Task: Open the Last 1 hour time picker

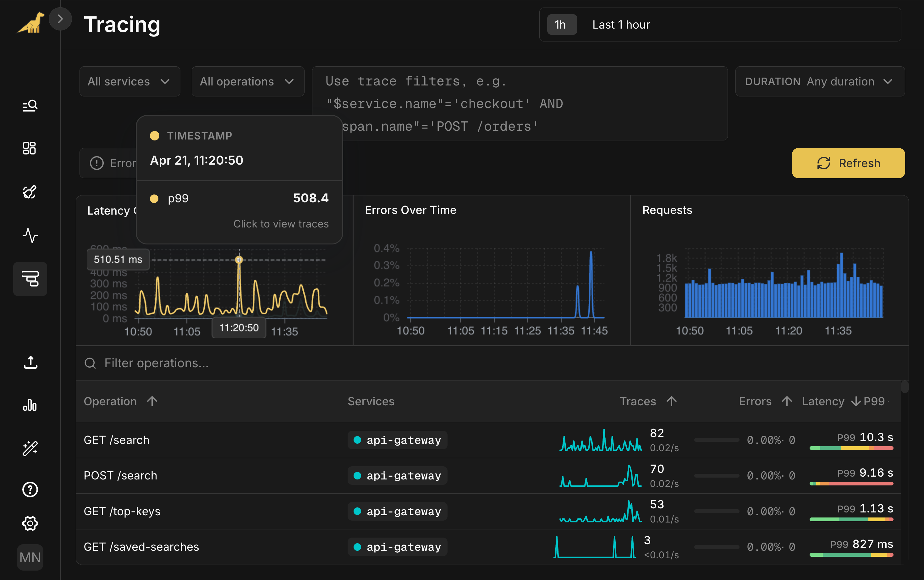Action: tap(720, 25)
